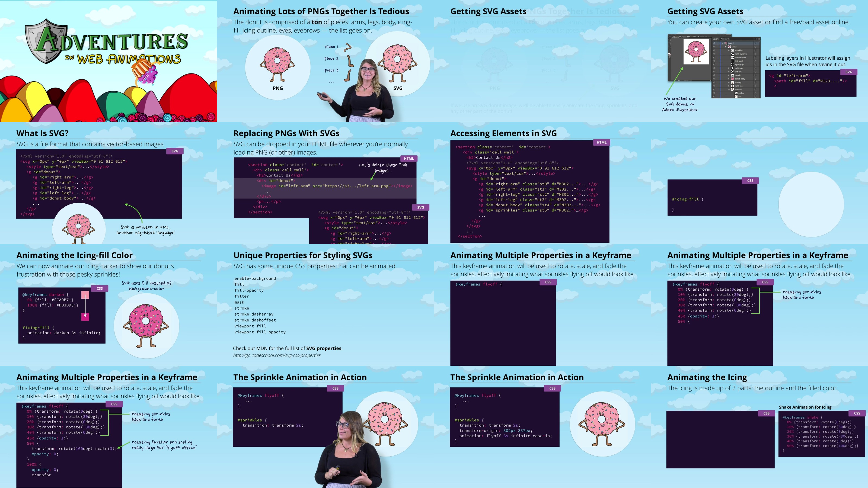Click the left-pupil layer thumbnail
Image resolution: width=868 pixels, height=488 pixels.
(733, 61)
